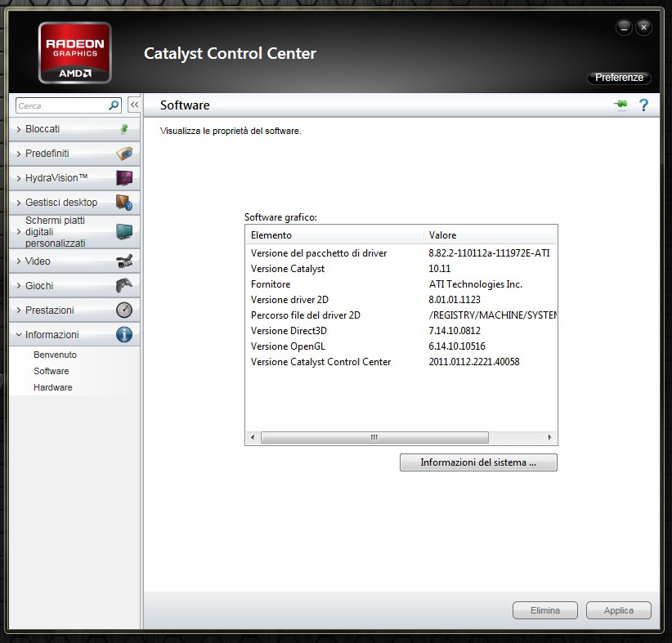Click the Prestazioni gauge icon
The image size is (672, 643).
point(124,310)
